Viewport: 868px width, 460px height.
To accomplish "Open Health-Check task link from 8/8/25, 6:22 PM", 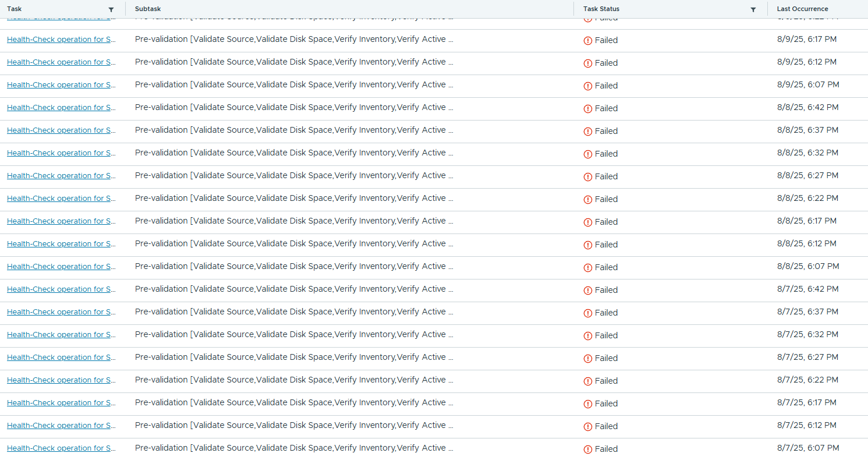I will 61,199.
